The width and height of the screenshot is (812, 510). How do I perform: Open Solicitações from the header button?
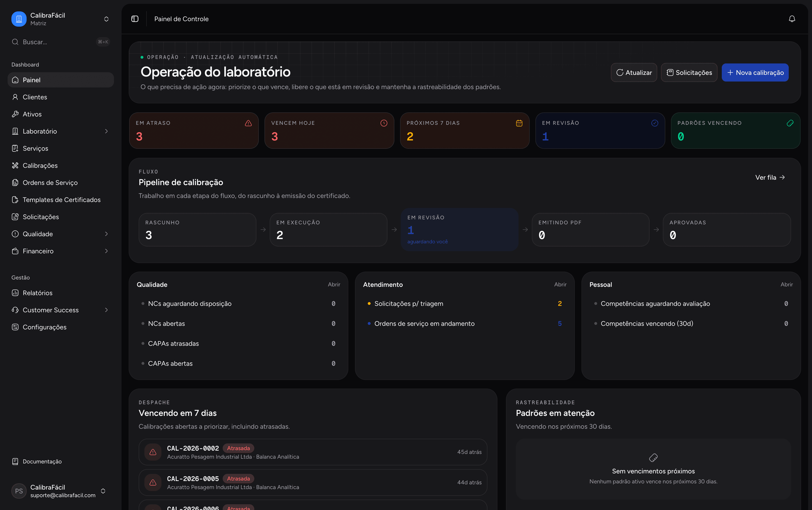click(689, 72)
